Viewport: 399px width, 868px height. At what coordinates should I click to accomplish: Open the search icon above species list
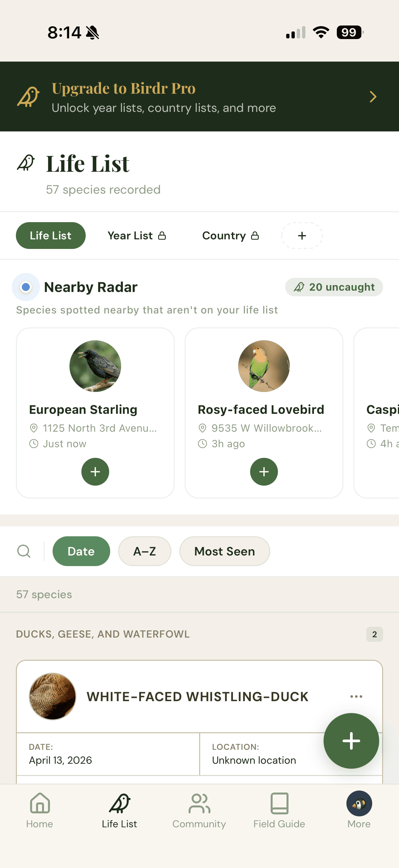pyautogui.click(x=23, y=551)
